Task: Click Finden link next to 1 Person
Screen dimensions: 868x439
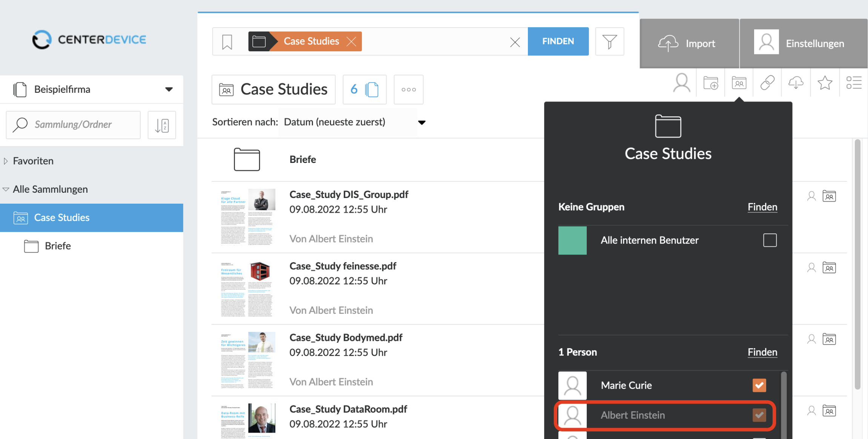Action: click(x=762, y=352)
